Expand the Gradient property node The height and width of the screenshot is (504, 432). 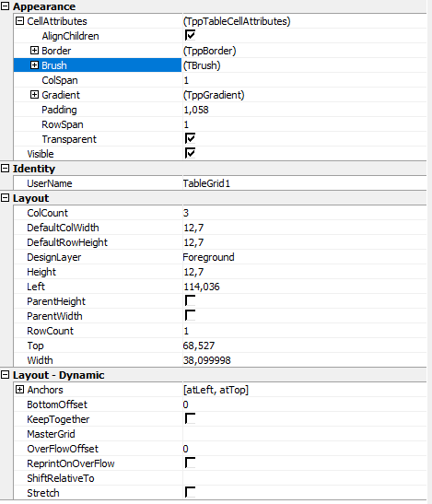point(34,95)
